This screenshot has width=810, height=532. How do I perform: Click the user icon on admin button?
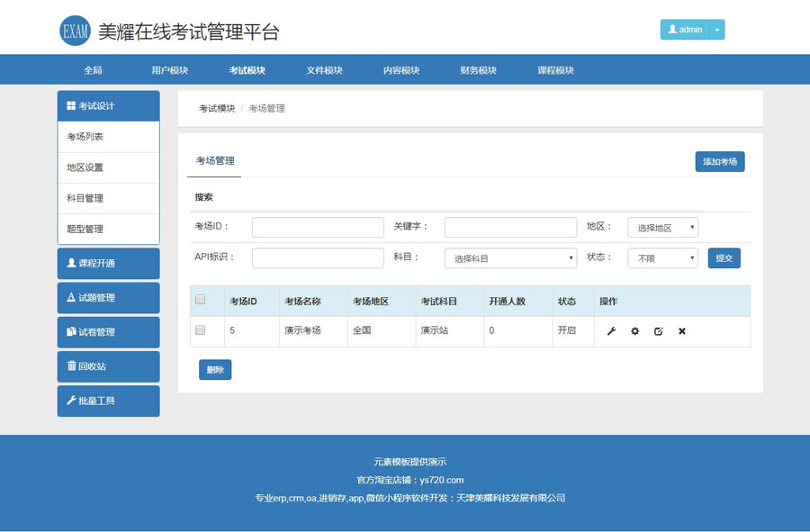pos(672,30)
